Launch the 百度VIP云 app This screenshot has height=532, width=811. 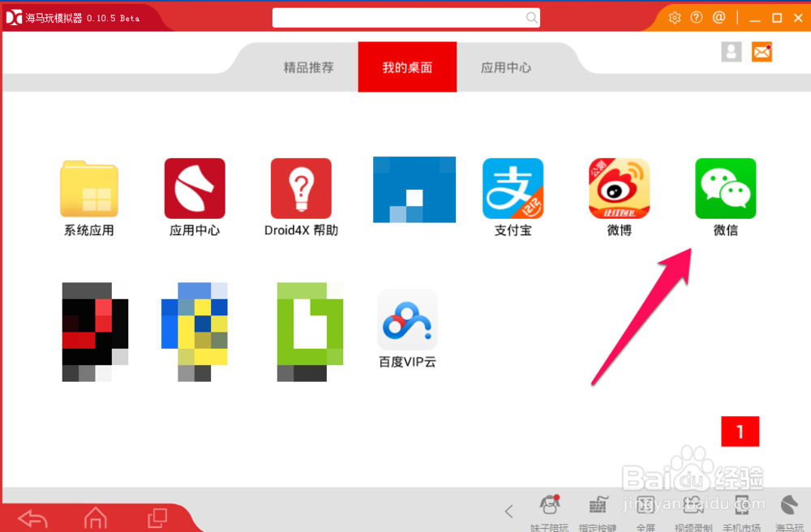[408, 320]
